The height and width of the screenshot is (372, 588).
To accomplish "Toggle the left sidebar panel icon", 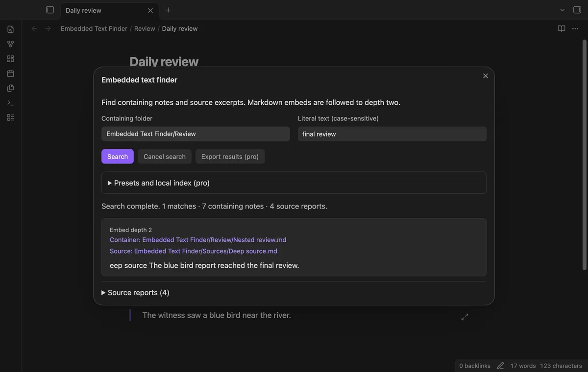I will 50,10.
